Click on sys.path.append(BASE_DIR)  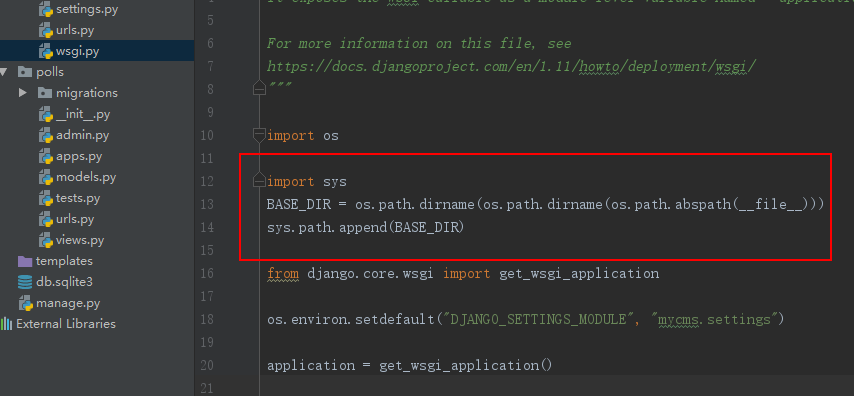pos(365,227)
